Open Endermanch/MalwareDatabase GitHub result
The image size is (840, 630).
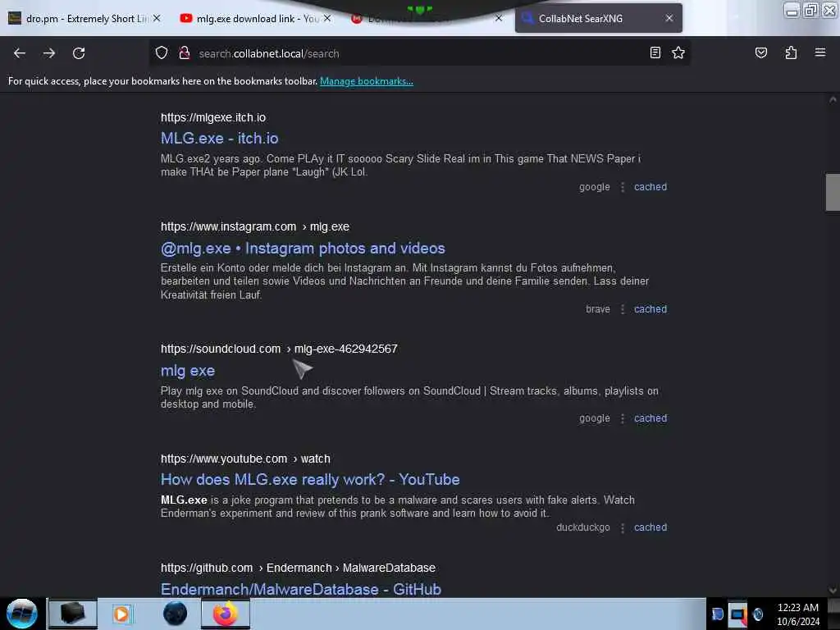(301, 589)
